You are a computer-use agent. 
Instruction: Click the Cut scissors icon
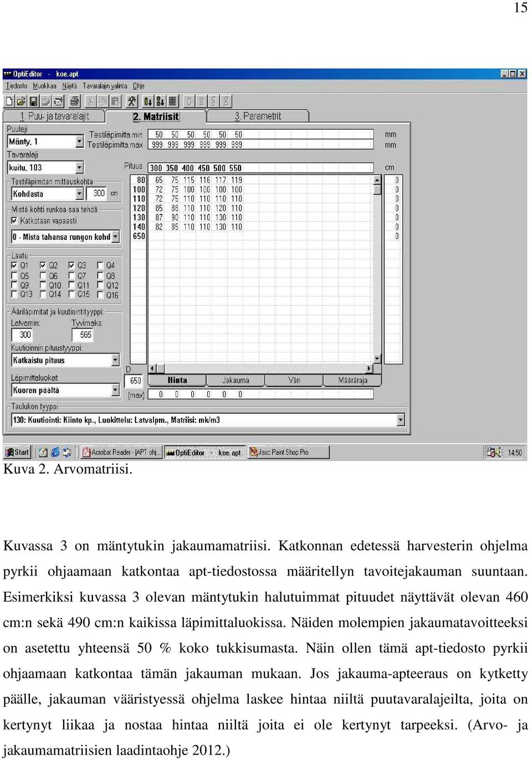tap(90, 101)
